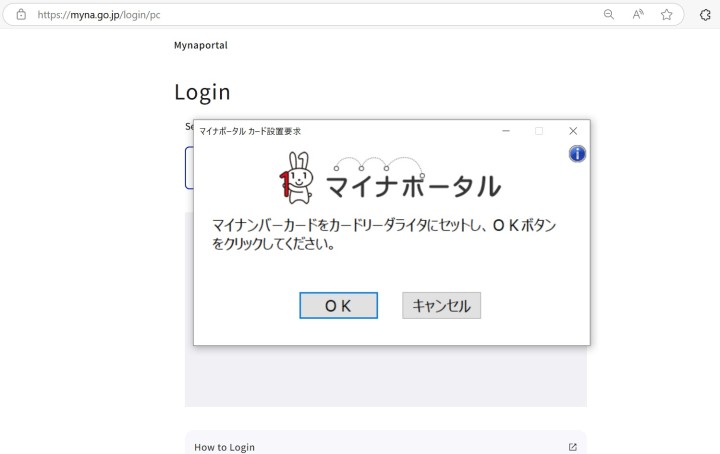Minimize the マイナポータル dialog window
Screen dimensions: 720x454
(x=506, y=131)
